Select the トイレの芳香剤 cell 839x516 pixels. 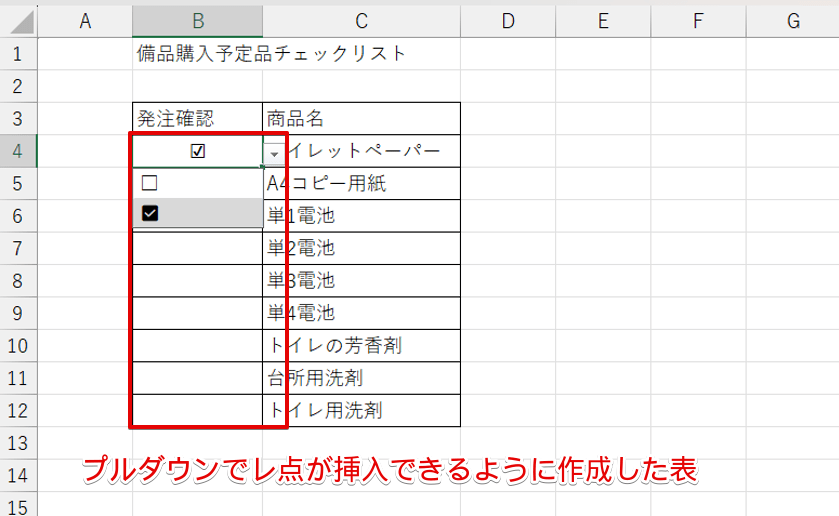coord(361,346)
